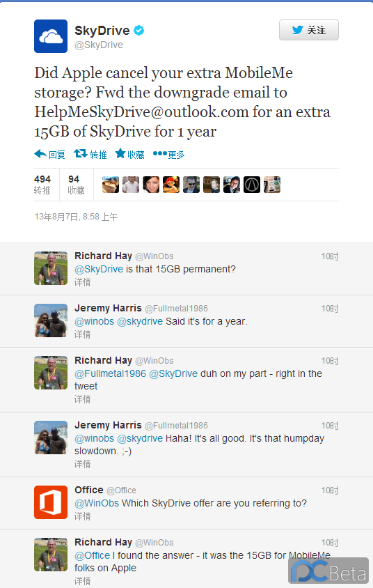Favorite the tweet with star icon
The height and width of the screenshot is (588, 373).
[120, 153]
